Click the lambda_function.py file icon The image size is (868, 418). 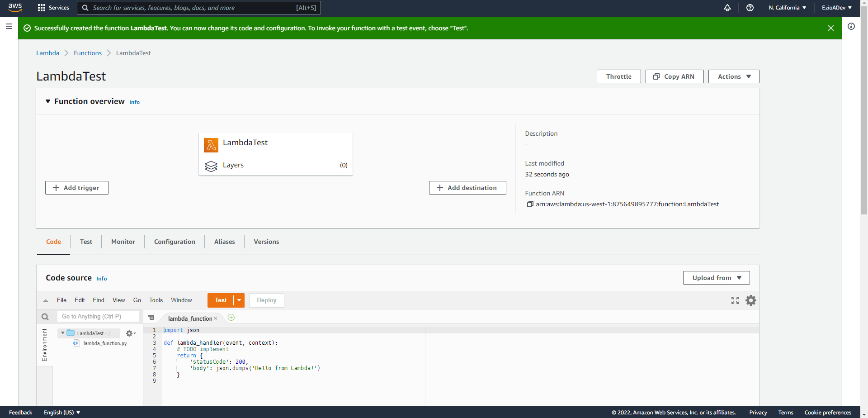click(76, 343)
